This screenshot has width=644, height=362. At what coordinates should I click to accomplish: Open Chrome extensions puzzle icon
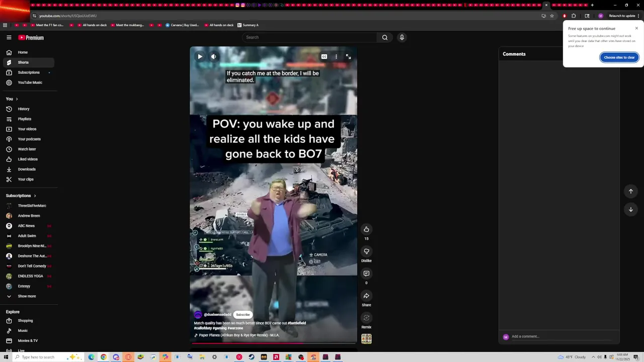[574, 16]
